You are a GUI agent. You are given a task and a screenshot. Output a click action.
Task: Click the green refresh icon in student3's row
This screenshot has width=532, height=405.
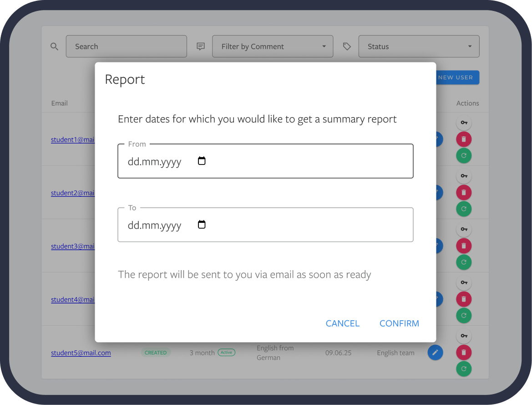(464, 262)
